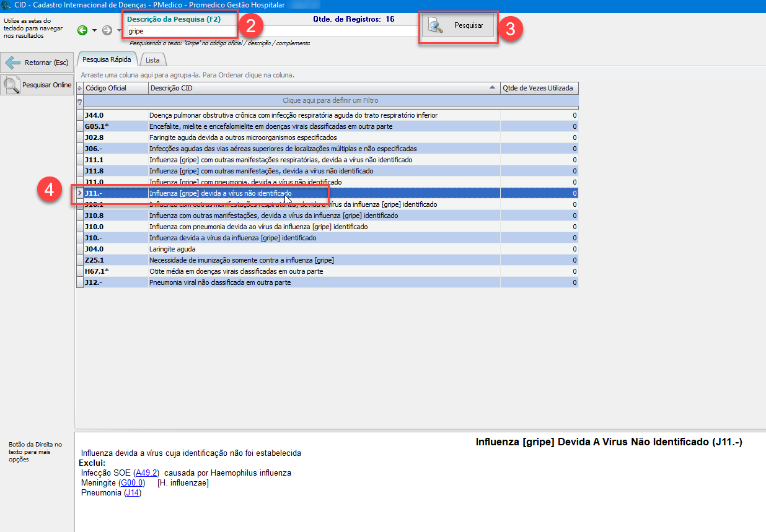The image size is (766, 532).
Task: Click the filter funnel icon in grid
Action: (x=79, y=100)
